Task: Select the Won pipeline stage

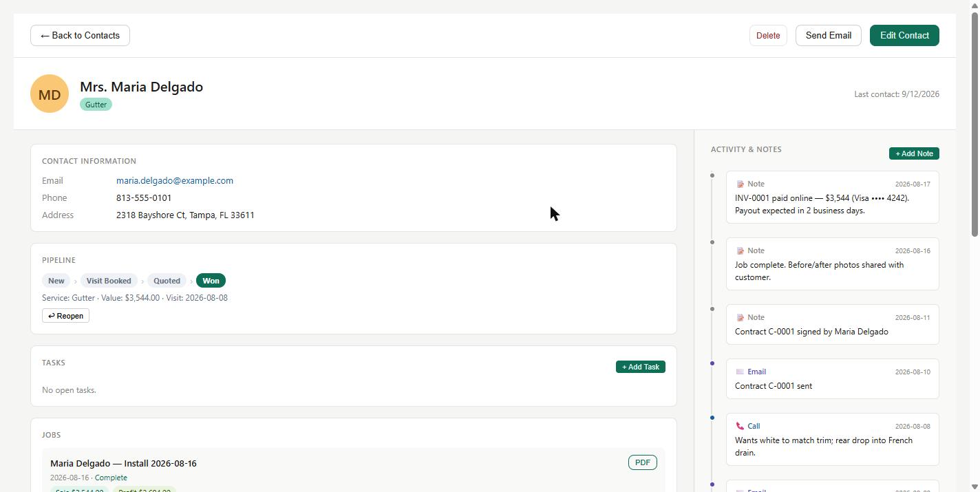Action: [x=211, y=281]
